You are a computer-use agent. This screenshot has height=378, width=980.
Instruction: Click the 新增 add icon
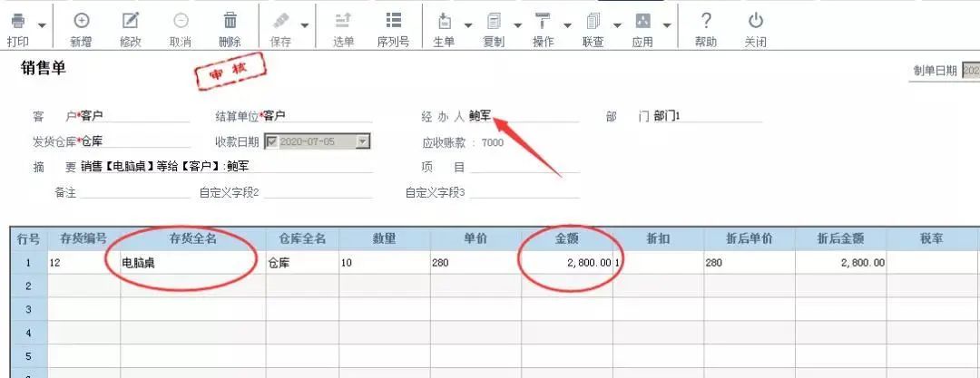(x=82, y=21)
